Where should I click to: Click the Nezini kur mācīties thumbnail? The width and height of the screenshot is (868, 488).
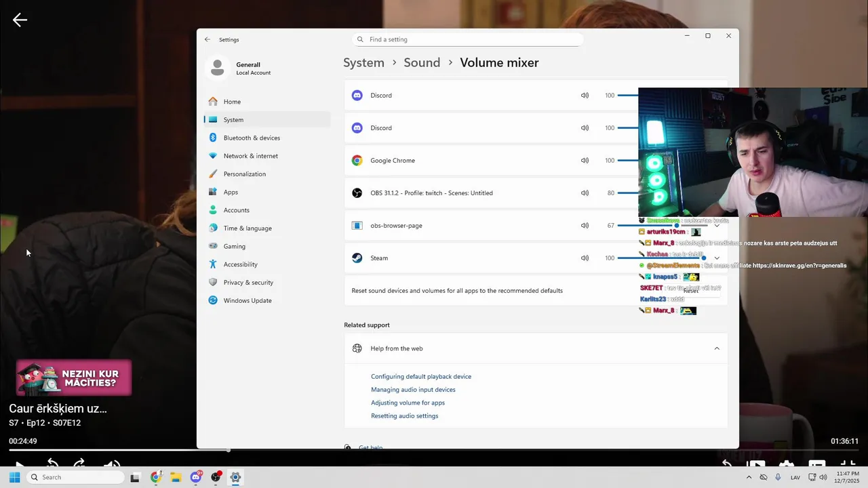73,378
